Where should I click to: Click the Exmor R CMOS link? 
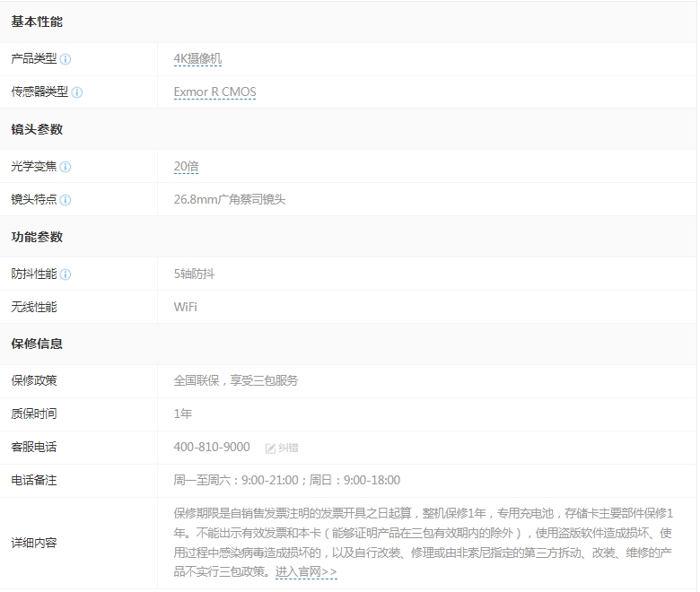pos(214,92)
